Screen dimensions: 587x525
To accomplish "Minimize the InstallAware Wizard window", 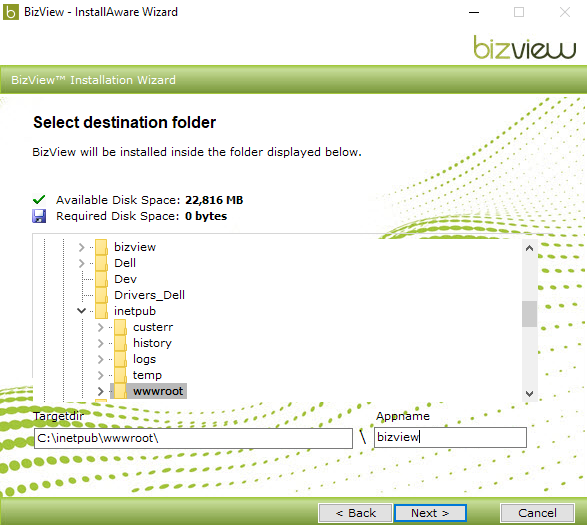I will (x=474, y=12).
